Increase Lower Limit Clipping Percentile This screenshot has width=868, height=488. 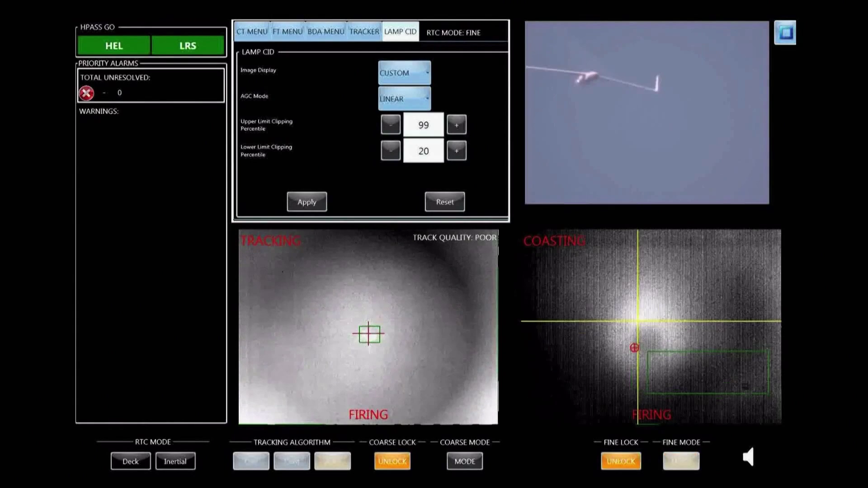457,151
